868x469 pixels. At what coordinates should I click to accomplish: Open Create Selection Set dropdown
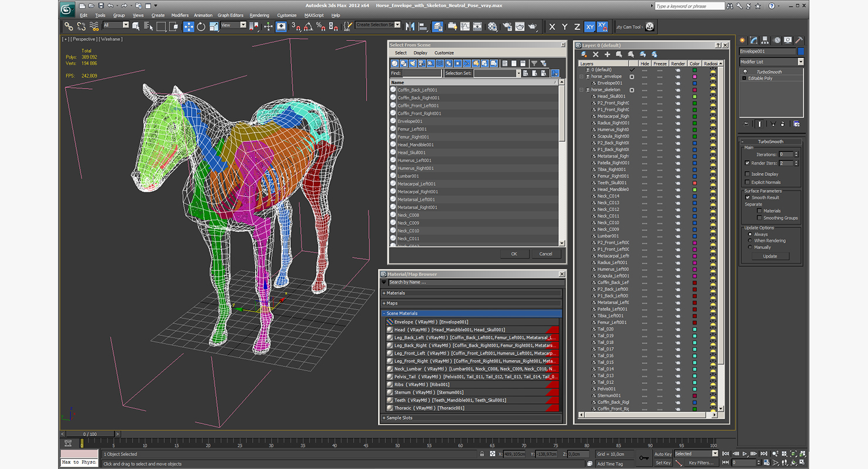click(x=378, y=25)
